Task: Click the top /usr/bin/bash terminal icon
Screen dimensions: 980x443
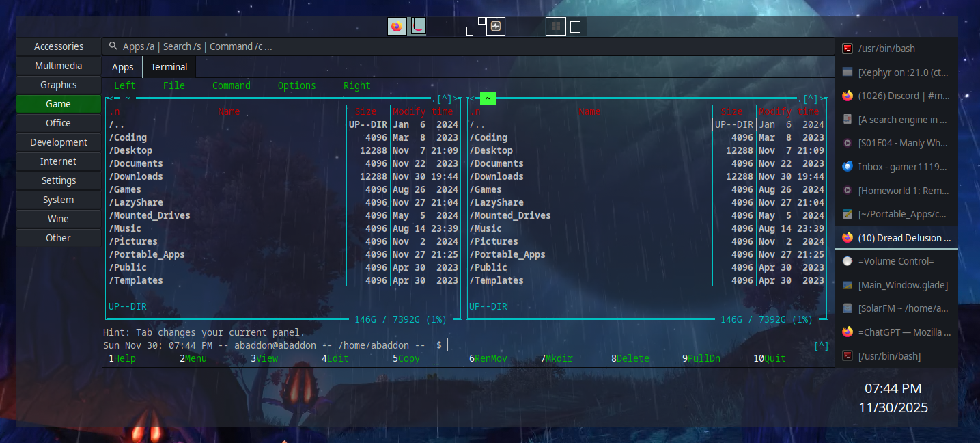Action: [849, 48]
